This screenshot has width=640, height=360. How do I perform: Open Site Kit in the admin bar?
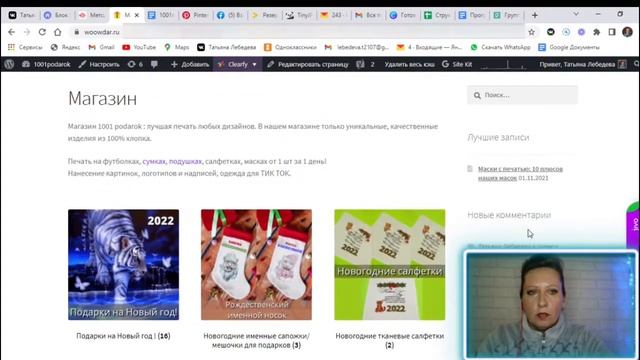(x=457, y=64)
